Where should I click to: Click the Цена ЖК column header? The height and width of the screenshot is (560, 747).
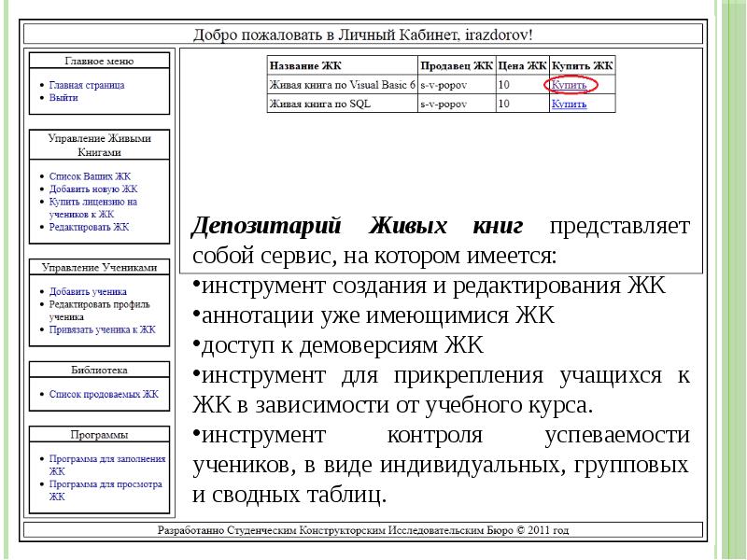[x=522, y=65]
